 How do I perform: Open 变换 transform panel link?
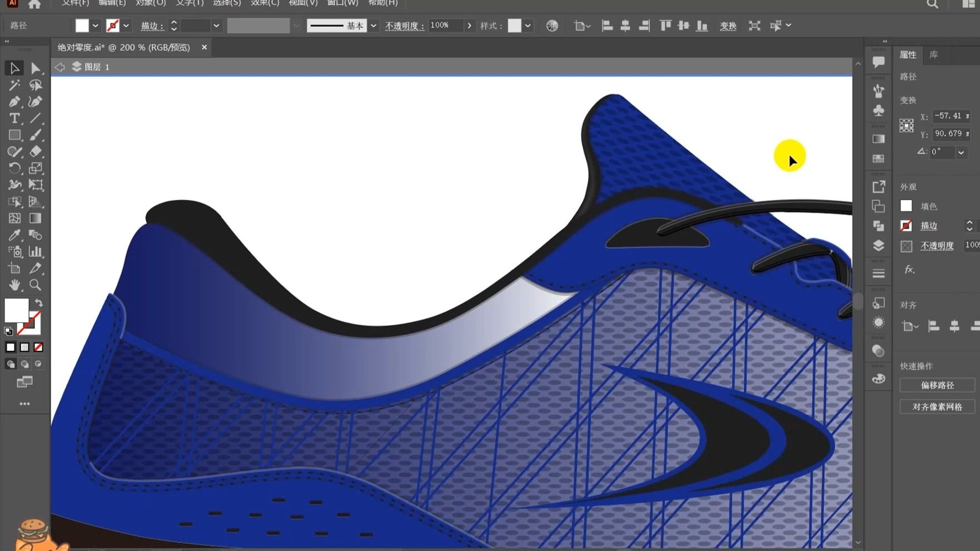click(728, 26)
